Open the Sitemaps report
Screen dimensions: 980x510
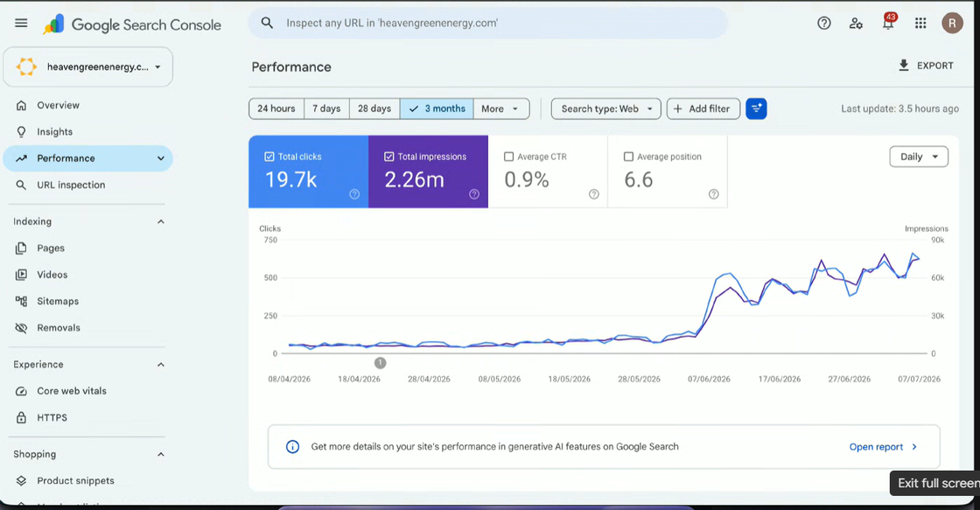click(x=87, y=301)
